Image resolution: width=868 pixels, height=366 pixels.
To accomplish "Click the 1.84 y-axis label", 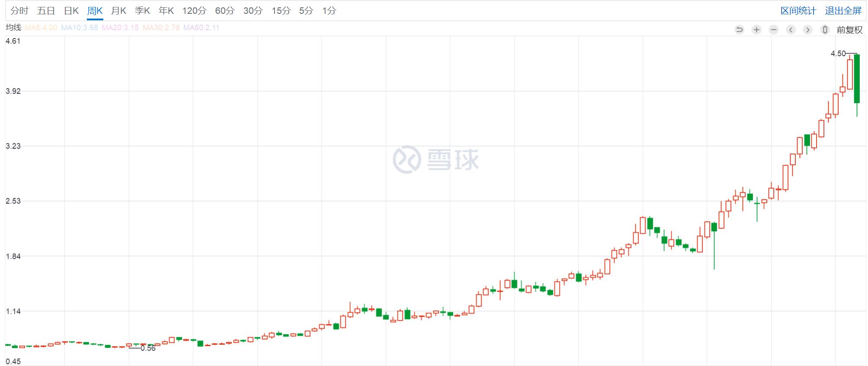I will [13, 256].
